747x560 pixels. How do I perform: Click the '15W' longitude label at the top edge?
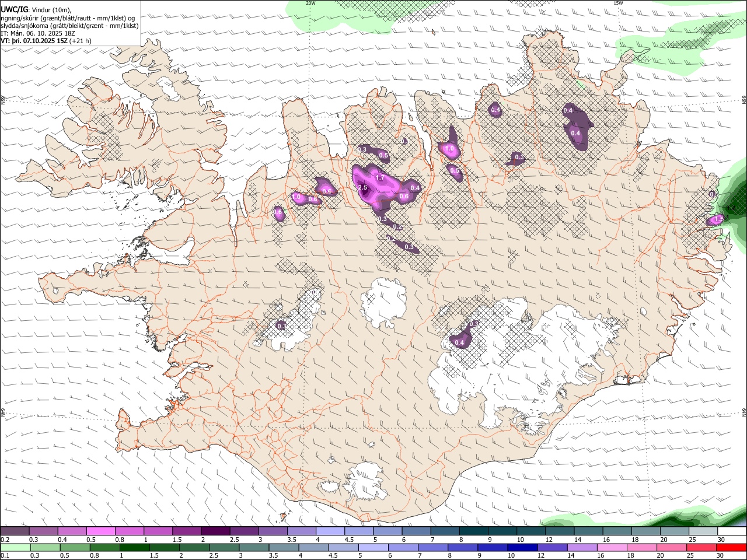(x=619, y=3)
